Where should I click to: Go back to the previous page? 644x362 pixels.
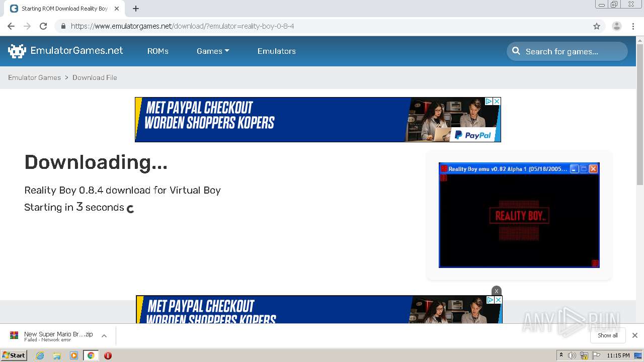point(11,26)
